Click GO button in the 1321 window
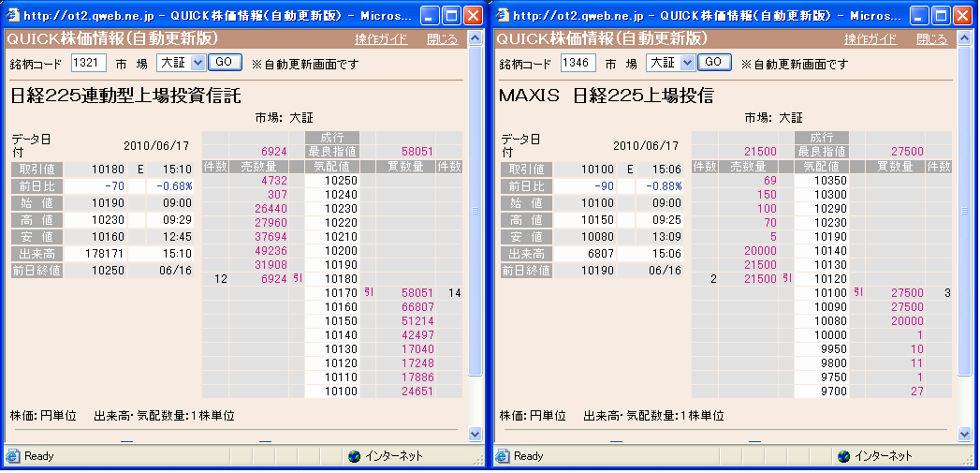 coord(225,62)
